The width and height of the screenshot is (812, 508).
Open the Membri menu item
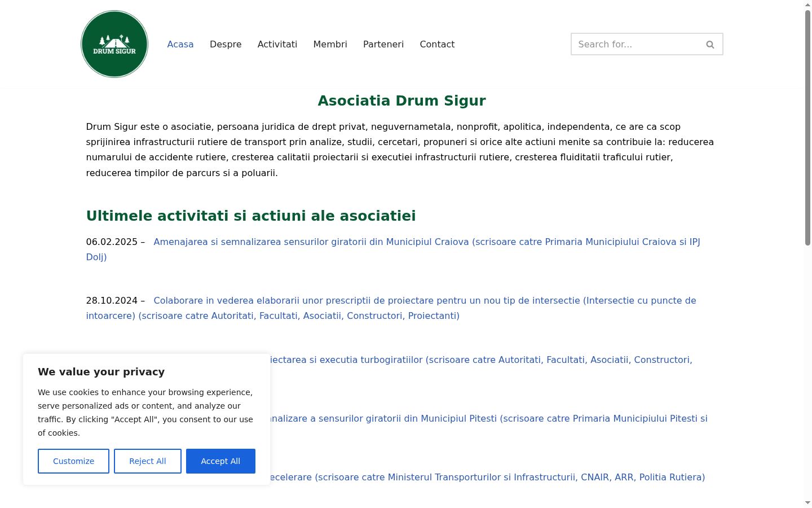tap(330, 44)
